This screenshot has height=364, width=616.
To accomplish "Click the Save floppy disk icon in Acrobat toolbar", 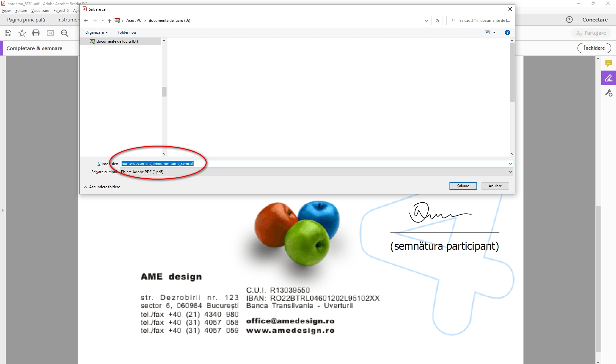I will 8,33.
